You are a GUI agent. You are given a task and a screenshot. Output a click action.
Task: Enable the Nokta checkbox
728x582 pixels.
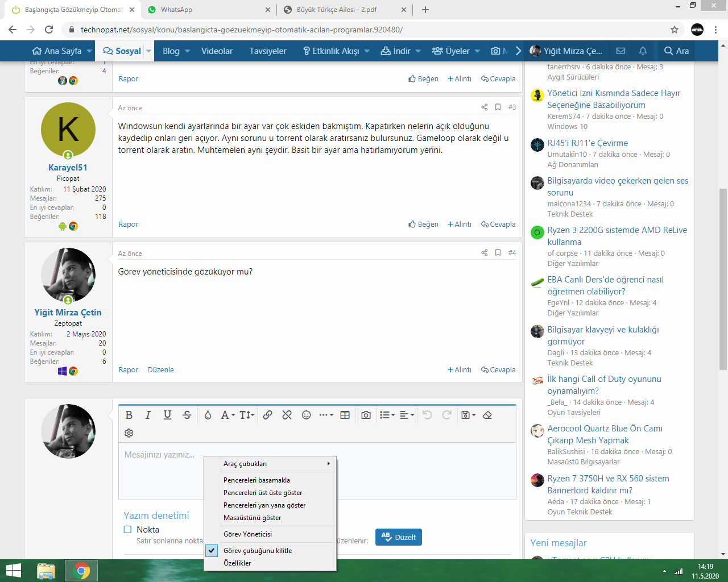(x=127, y=529)
